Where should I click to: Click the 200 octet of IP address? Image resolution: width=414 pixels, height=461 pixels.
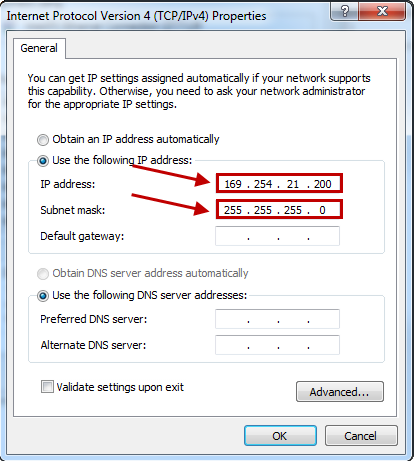322,184
